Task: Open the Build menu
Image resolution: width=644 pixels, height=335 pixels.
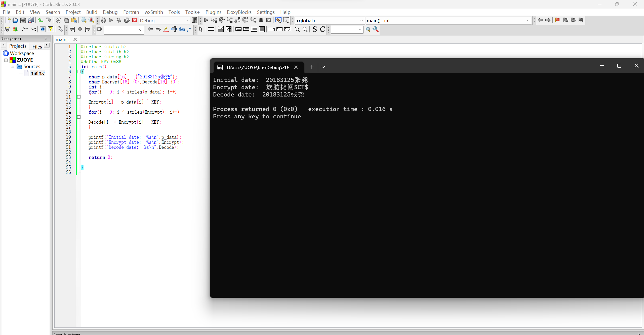Action: pos(92,12)
